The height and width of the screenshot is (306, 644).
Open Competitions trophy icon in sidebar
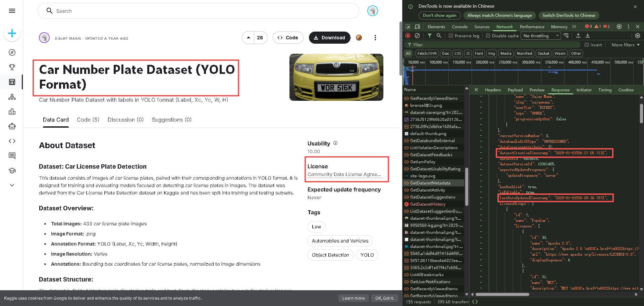click(x=12, y=67)
